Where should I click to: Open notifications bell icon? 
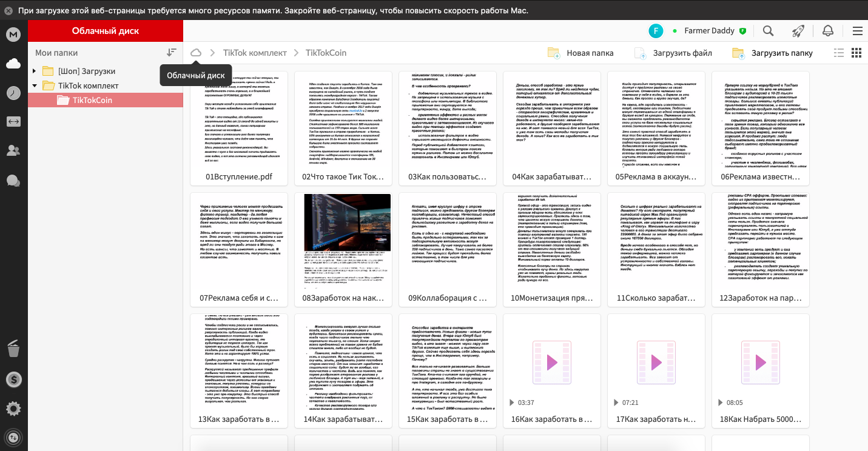(827, 31)
